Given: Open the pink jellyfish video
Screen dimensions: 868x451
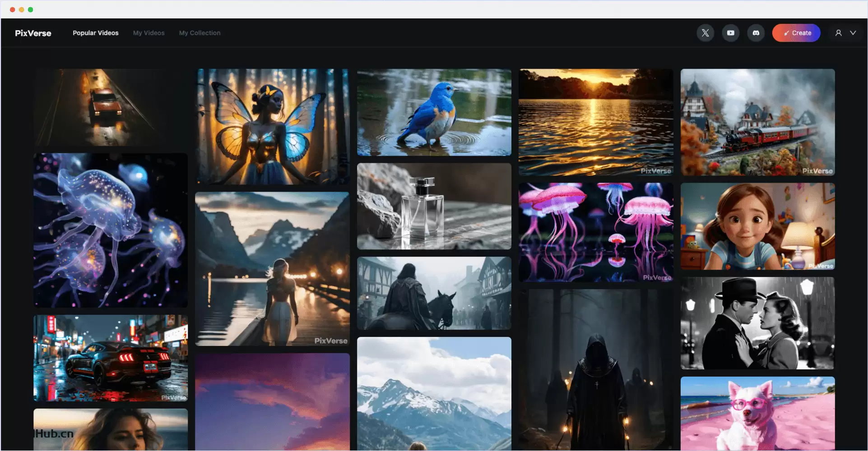Looking at the screenshot, I should click(596, 233).
